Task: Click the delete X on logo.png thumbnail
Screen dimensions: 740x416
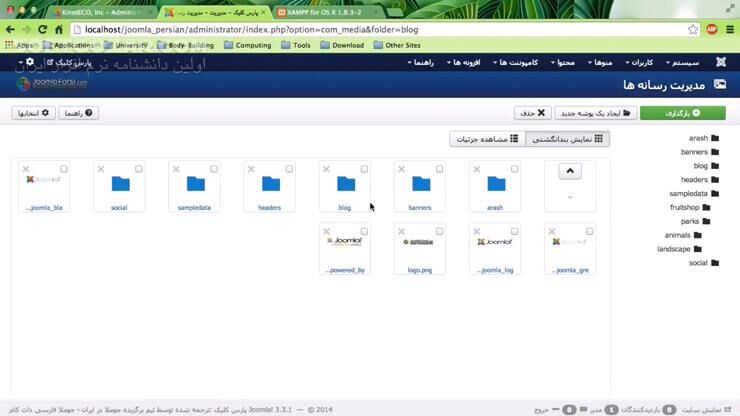Action: pos(402,232)
